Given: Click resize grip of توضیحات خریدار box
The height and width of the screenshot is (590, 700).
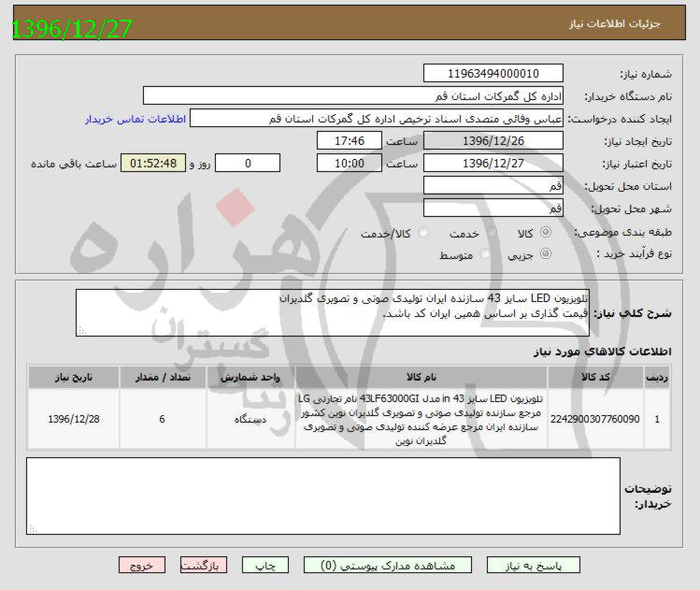Looking at the screenshot, I should [x=33, y=529].
